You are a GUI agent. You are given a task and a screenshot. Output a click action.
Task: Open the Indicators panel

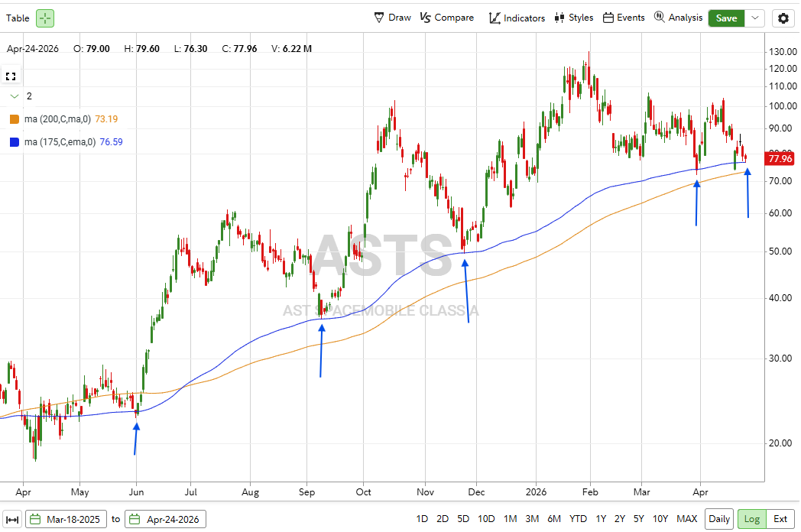coord(517,18)
